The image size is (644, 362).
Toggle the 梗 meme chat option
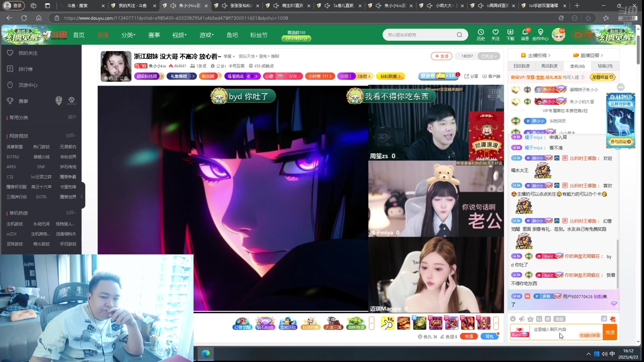[x=548, y=319]
